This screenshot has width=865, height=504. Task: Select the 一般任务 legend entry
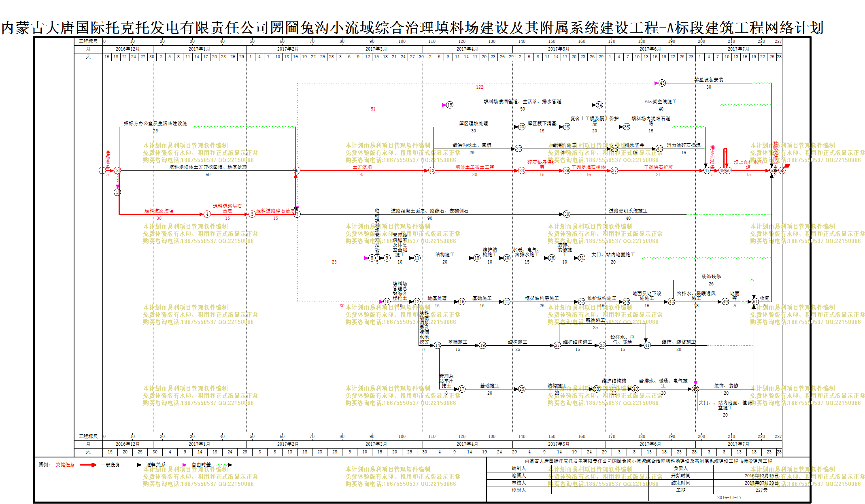pyautogui.click(x=111, y=465)
